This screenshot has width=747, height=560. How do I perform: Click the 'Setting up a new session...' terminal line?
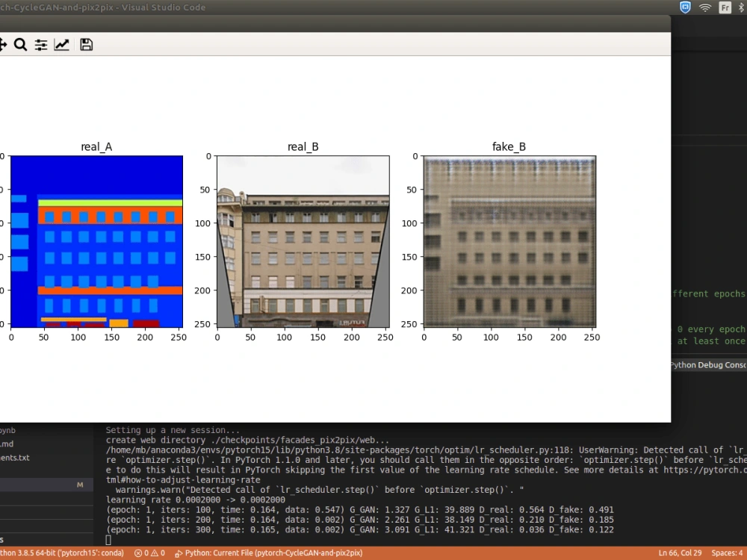click(173, 430)
